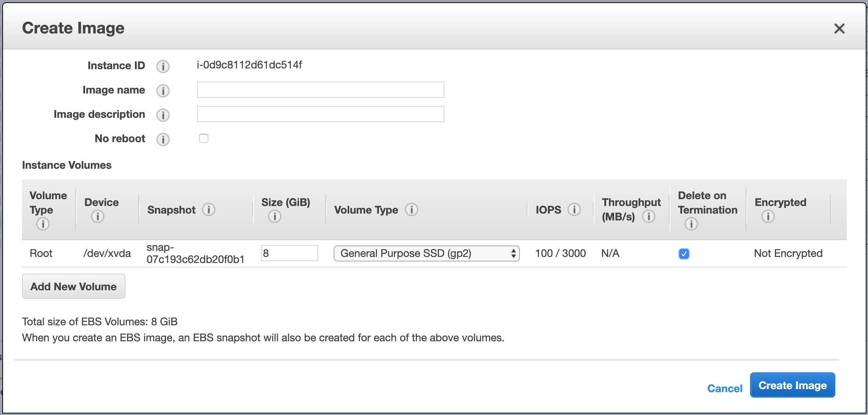Viewport: 868px width, 415px height.
Task: Click the Encrypted column info icon
Action: pyautogui.click(x=768, y=216)
